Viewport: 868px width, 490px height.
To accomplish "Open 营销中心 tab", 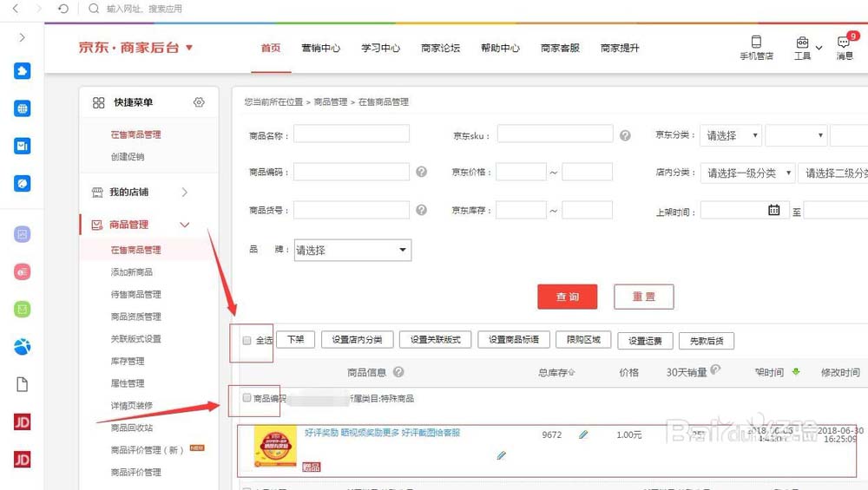I will point(320,48).
